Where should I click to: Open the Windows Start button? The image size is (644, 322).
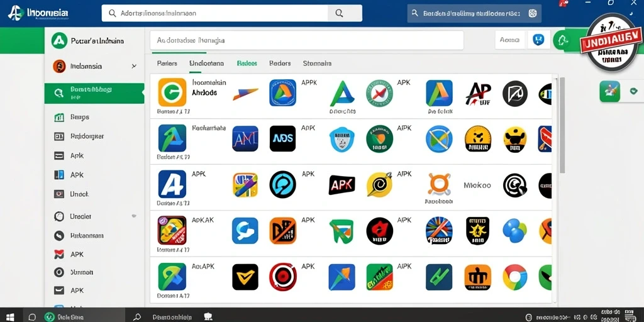10,317
